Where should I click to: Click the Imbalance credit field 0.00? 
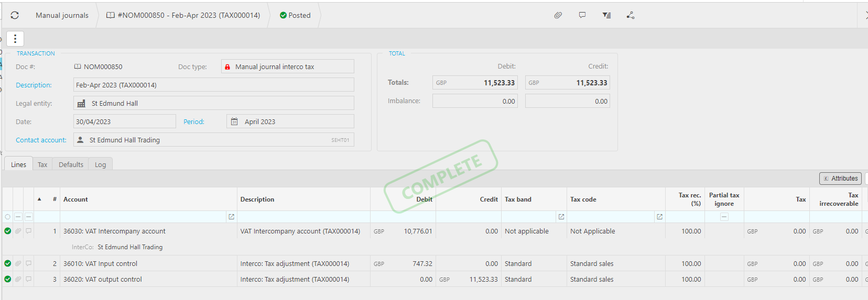(568, 101)
